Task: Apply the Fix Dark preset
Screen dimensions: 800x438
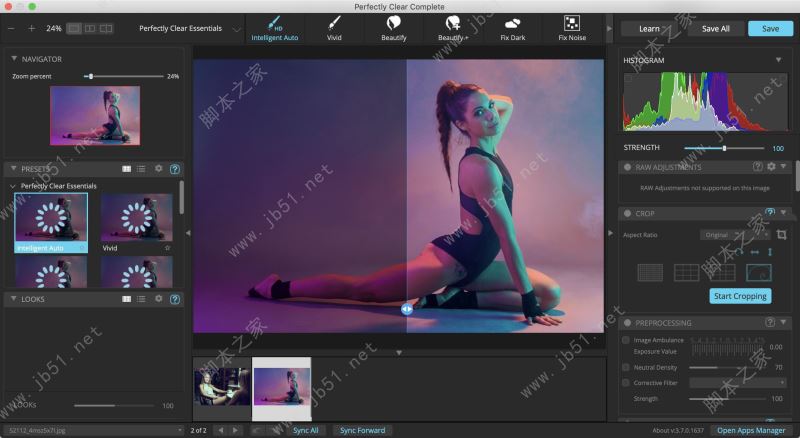Action: coord(512,29)
